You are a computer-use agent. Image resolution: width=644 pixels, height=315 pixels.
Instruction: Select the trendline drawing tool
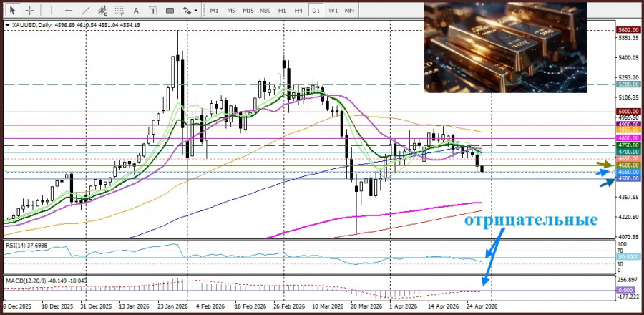click(85, 11)
